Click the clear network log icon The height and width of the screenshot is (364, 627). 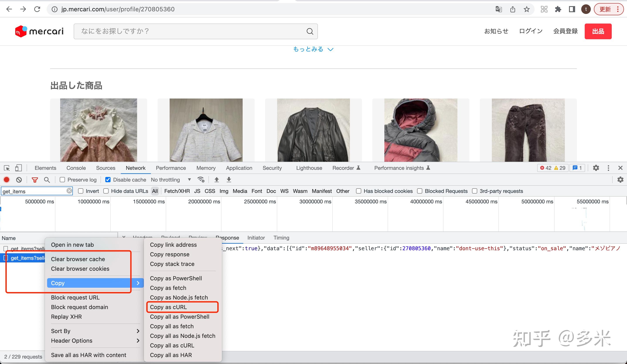19,180
